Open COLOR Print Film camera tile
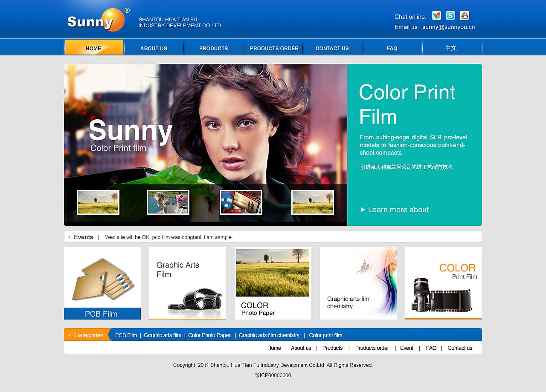This screenshot has height=392, width=546. click(444, 283)
